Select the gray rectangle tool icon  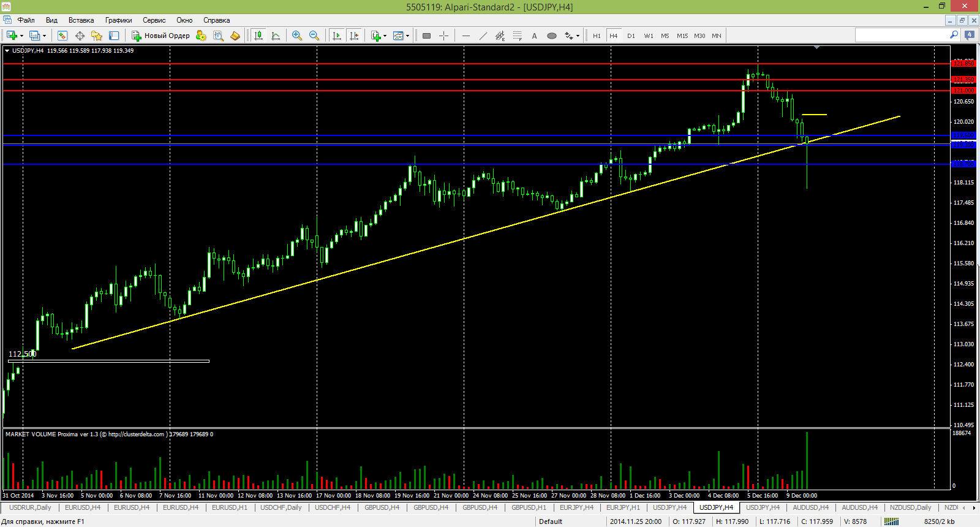pos(427,36)
